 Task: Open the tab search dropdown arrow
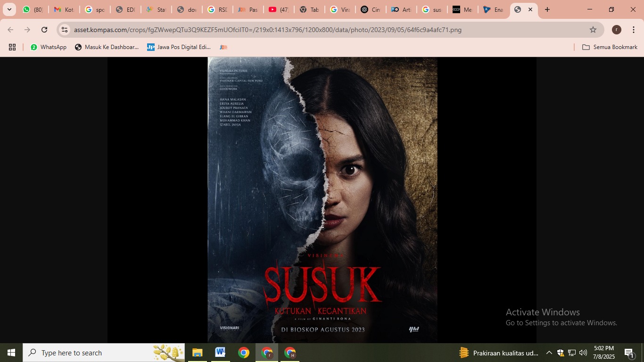9,9
